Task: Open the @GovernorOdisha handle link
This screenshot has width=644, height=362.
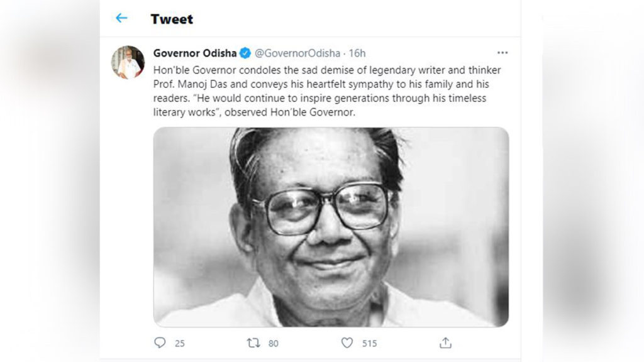Action: 297,53
